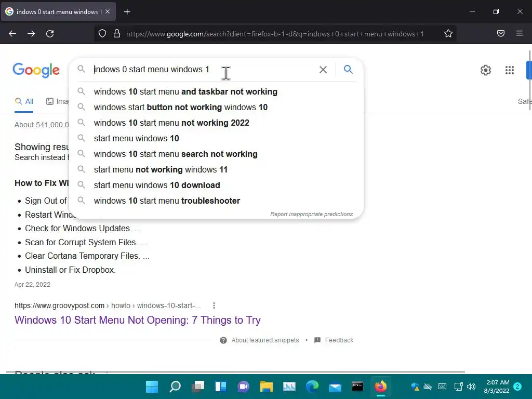Open Microsoft Edge from the taskbar
This screenshot has width=532, height=399.
tap(312, 387)
